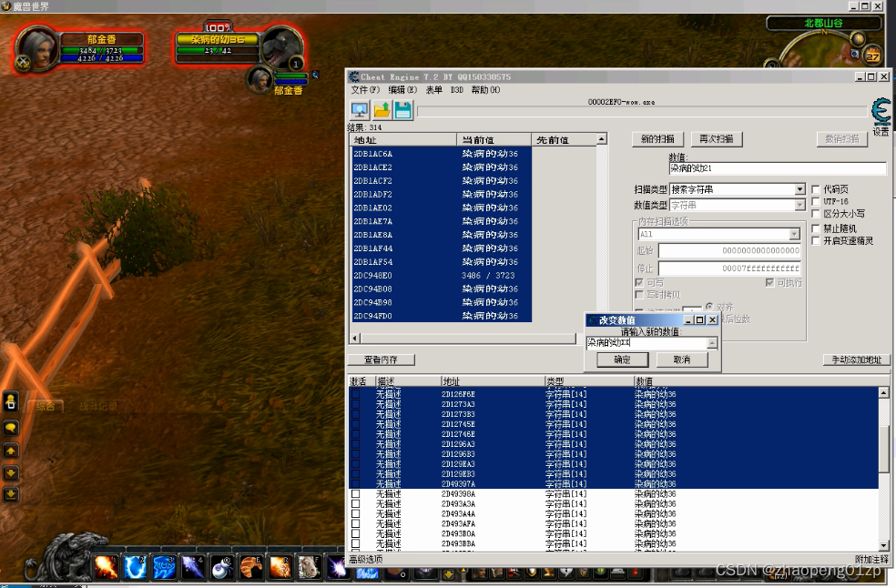This screenshot has width=896, height=588.
Task: Toggle the 区分大小写 checkbox
Action: point(816,213)
